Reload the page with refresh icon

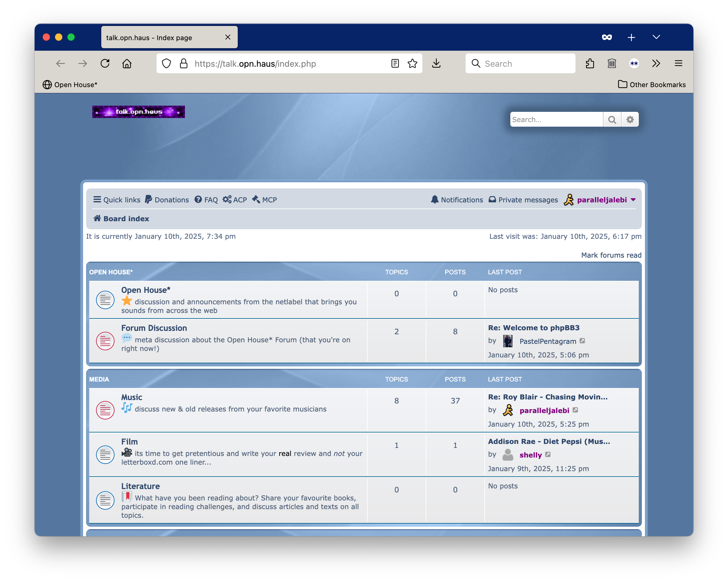(105, 64)
